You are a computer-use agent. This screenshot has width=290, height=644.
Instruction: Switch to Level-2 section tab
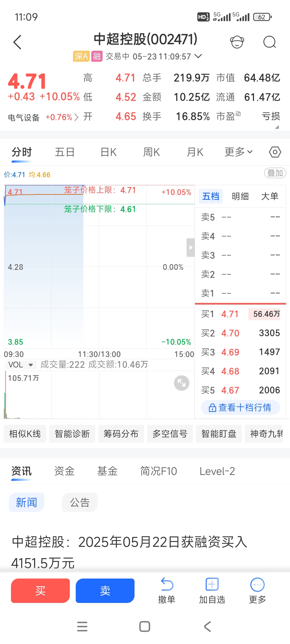217,471
